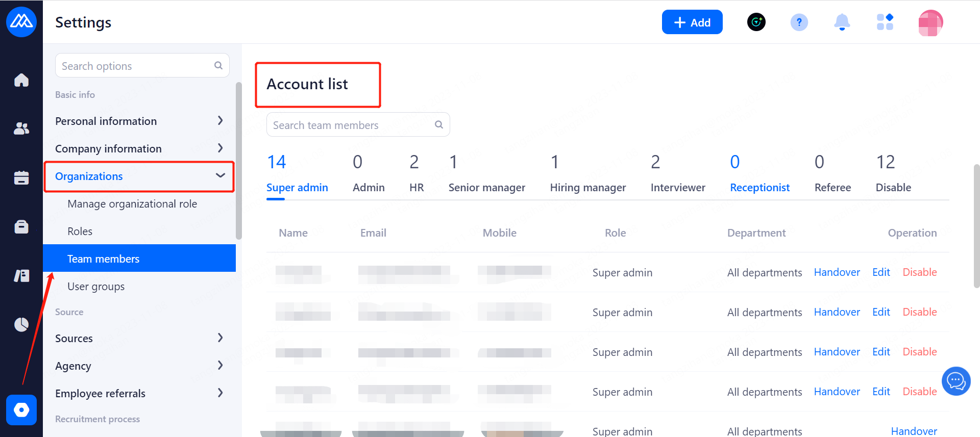The image size is (980, 437).
Task: Open the apps grid icon
Action: click(885, 22)
